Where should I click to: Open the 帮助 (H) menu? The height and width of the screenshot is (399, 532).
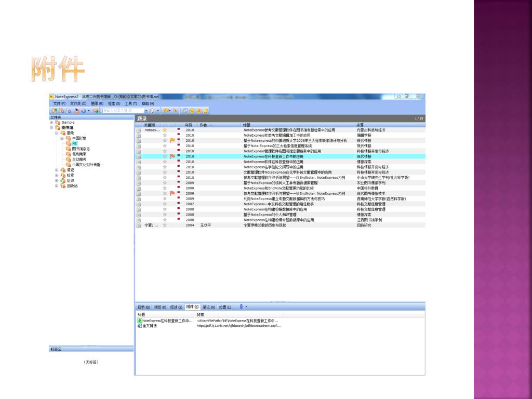148,103
